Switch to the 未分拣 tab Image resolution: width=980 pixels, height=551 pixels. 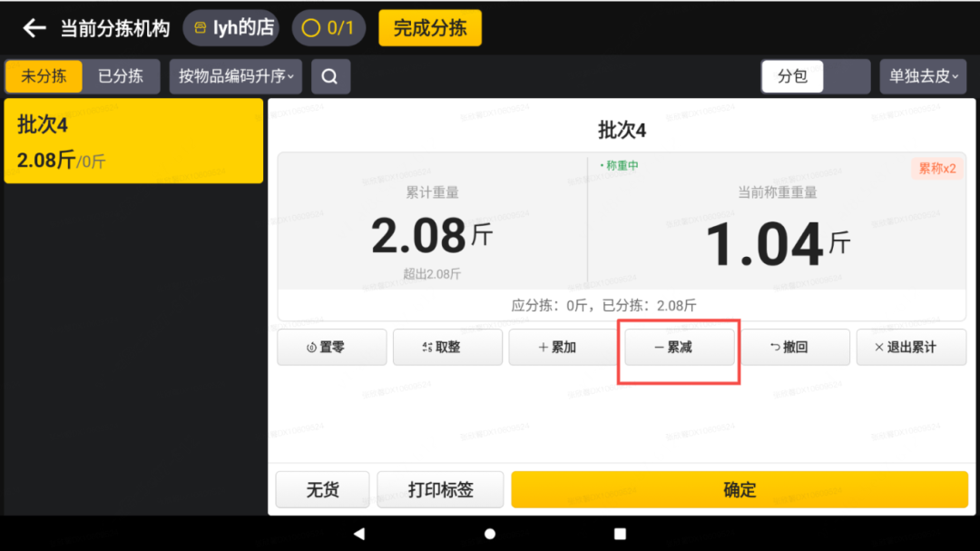[x=44, y=76]
